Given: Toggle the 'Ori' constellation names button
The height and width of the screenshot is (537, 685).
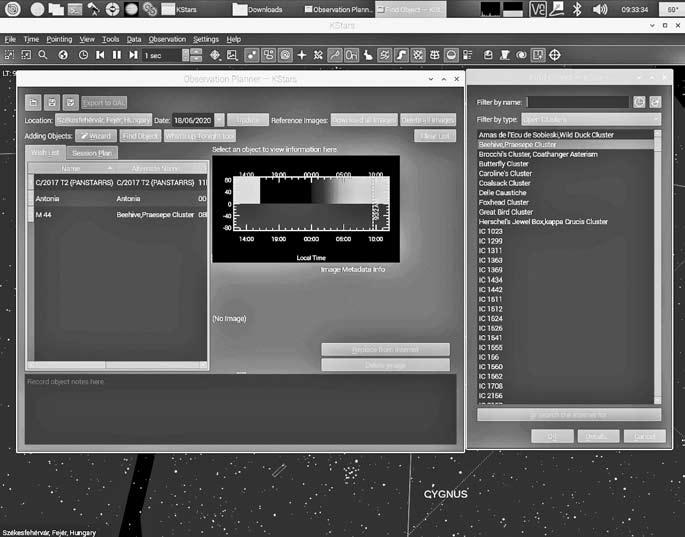Looking at the screenshot, I should coord(351,55).
